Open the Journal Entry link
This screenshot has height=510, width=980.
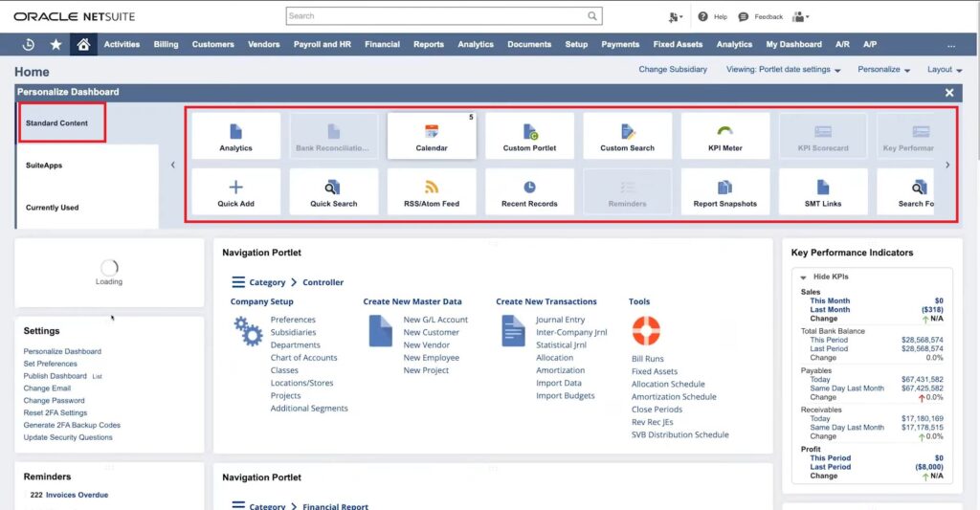[560, 320]
